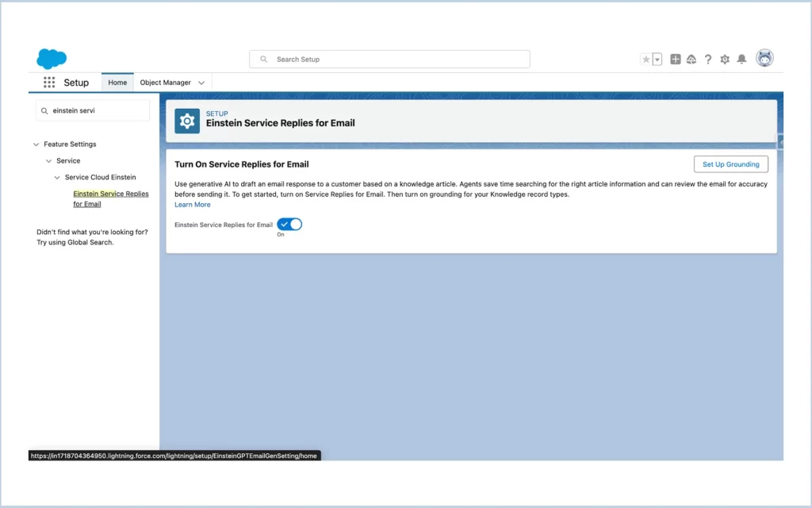
Task: Focus the Quick Find box with 'einstein servi'
Action: click(93, 111)
